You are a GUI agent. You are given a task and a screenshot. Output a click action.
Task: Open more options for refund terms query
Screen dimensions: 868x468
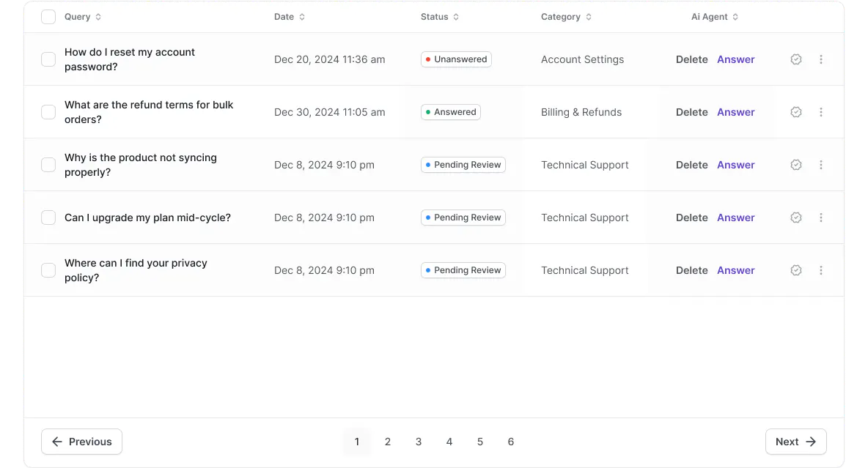pyautogui.click(x=821, y=112)
